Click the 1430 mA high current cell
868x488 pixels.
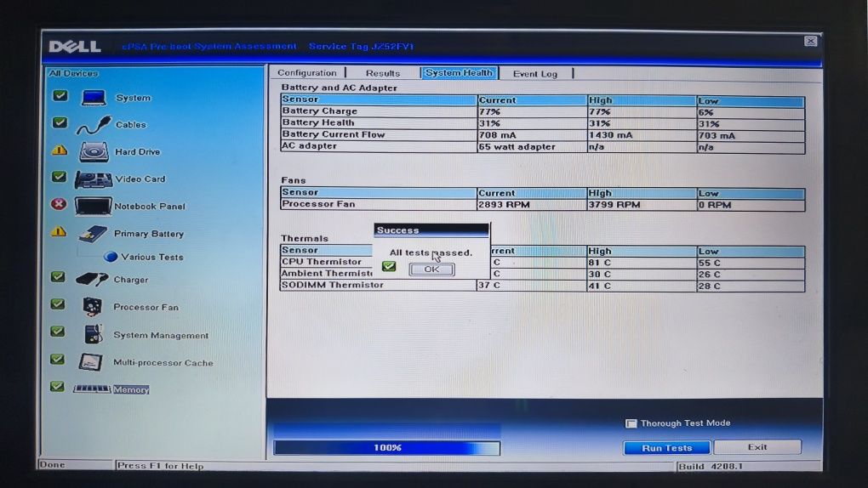[641, 135]
